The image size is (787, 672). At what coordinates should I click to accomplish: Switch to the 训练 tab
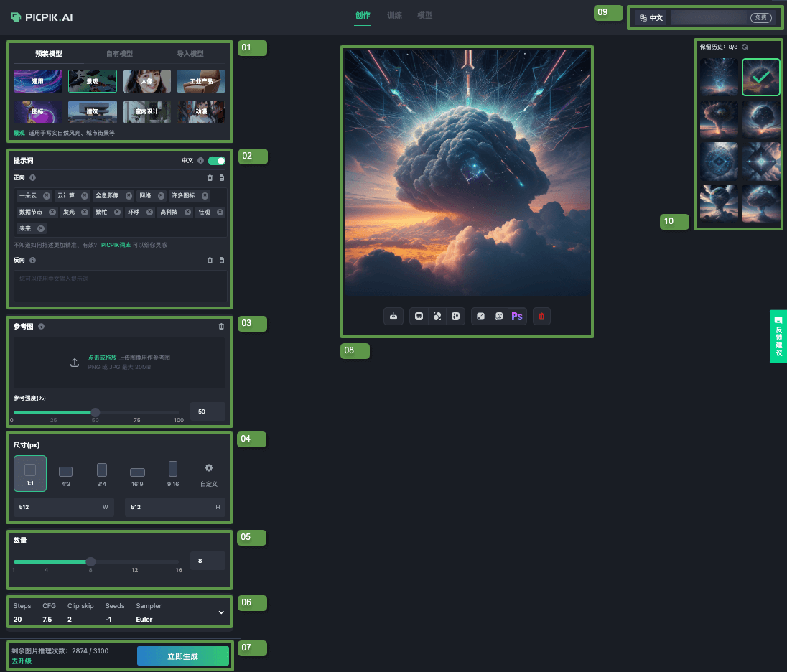click(x=394, y=14)
